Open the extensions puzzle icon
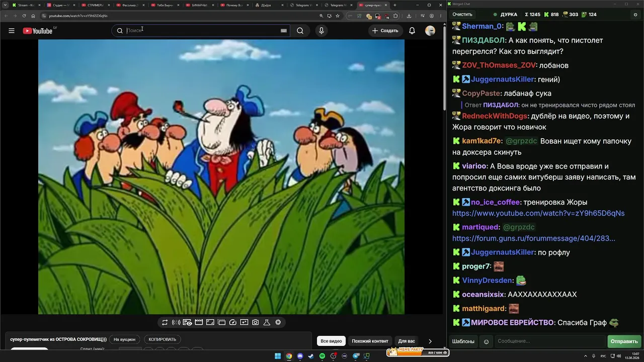 point(395,16)
